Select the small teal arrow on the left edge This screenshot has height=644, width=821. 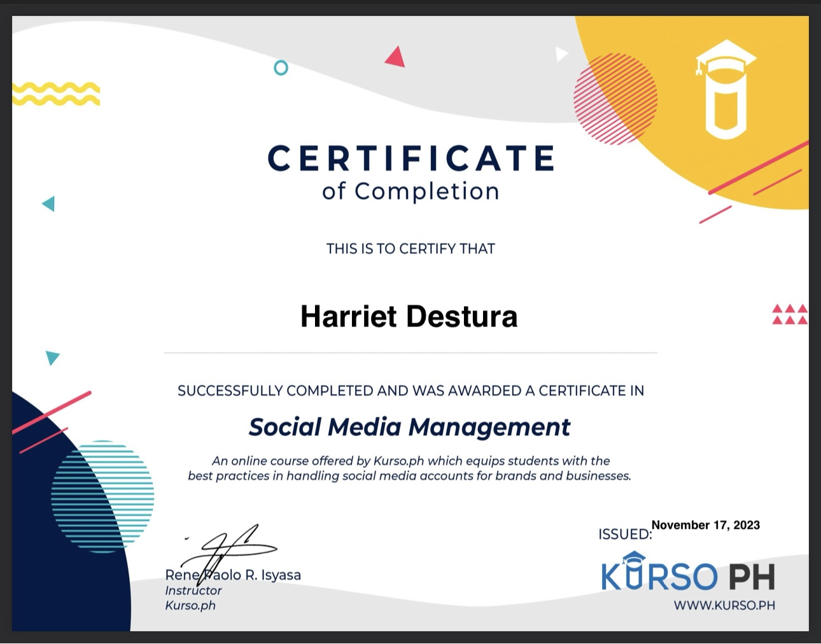point(50,358)
